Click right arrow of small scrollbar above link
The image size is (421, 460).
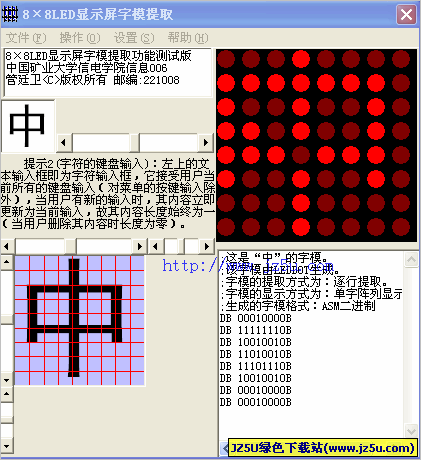coord(207,247)
